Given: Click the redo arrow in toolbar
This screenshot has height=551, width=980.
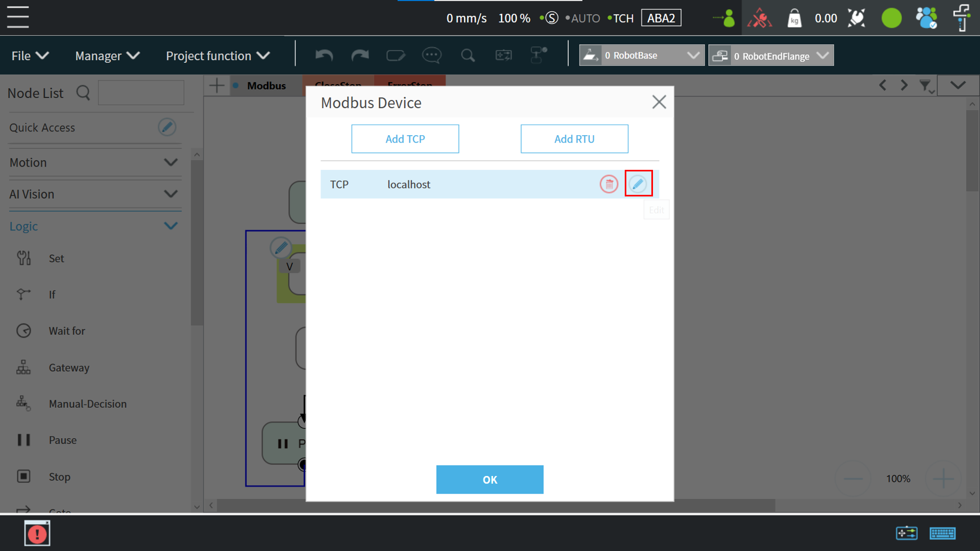Looking at the screenshot, I should tap(360, 55).
